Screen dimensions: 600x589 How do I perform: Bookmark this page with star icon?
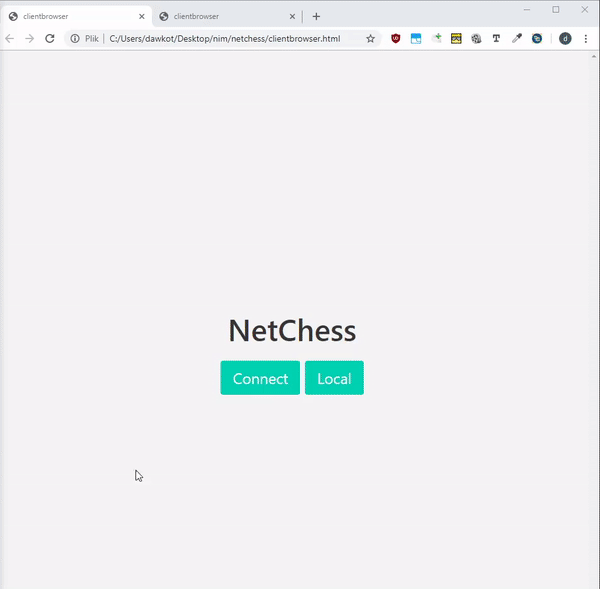click(370, 39)
